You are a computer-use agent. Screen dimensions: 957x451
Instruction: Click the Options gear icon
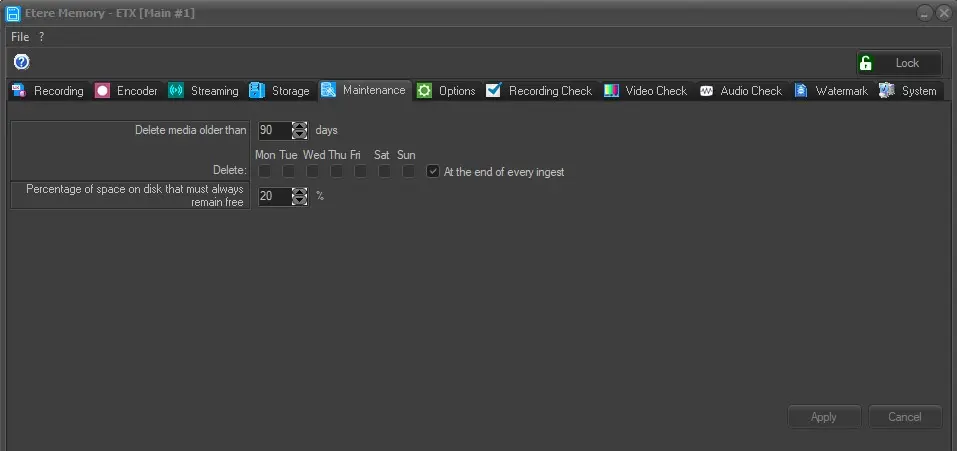[x=424, y=91]
